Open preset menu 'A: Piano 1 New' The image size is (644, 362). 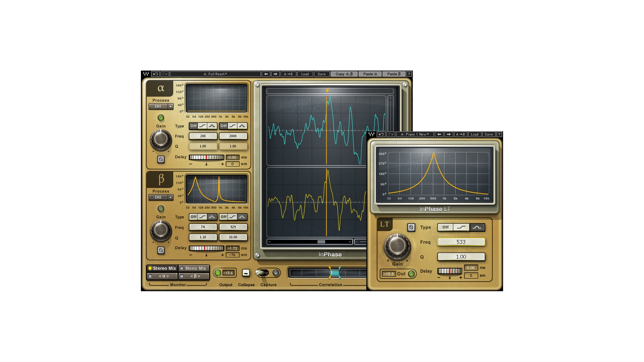[415, 134]
